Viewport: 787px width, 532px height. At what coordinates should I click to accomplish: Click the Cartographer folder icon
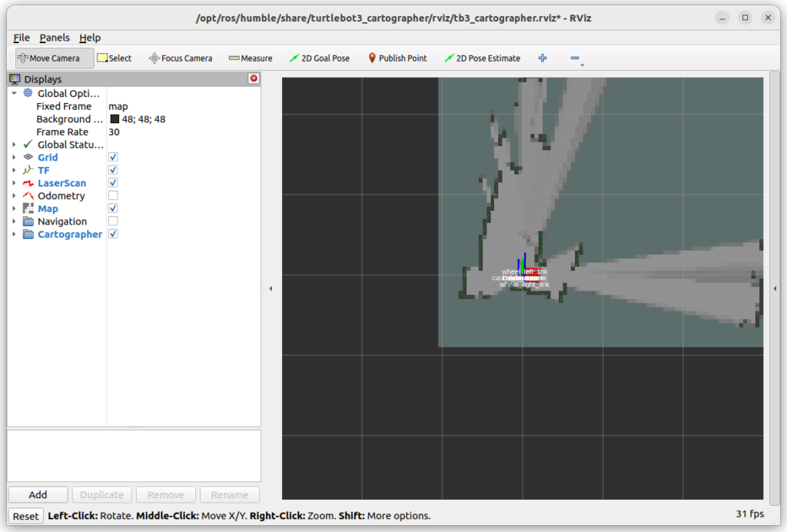[x=28, y=234]
